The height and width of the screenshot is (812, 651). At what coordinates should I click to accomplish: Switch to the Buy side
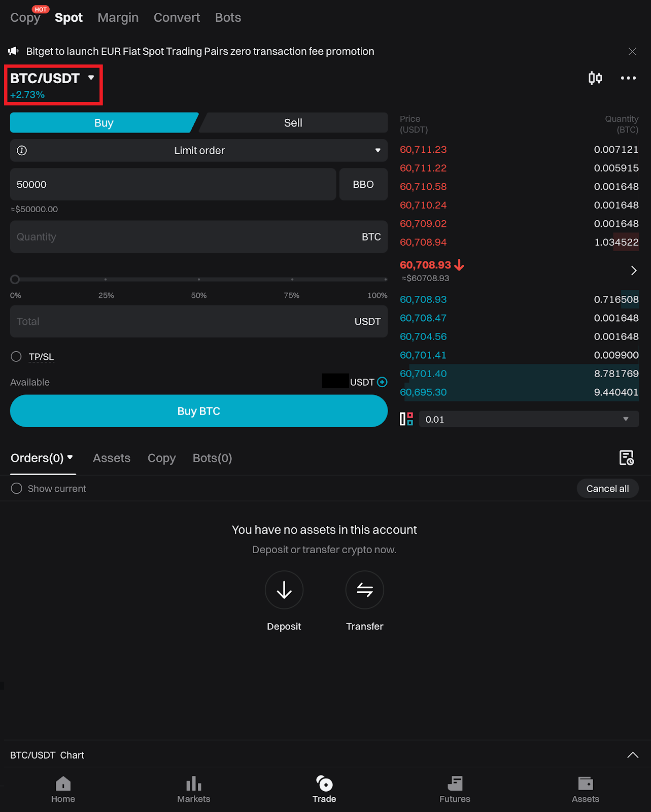(x=104, y=123)
